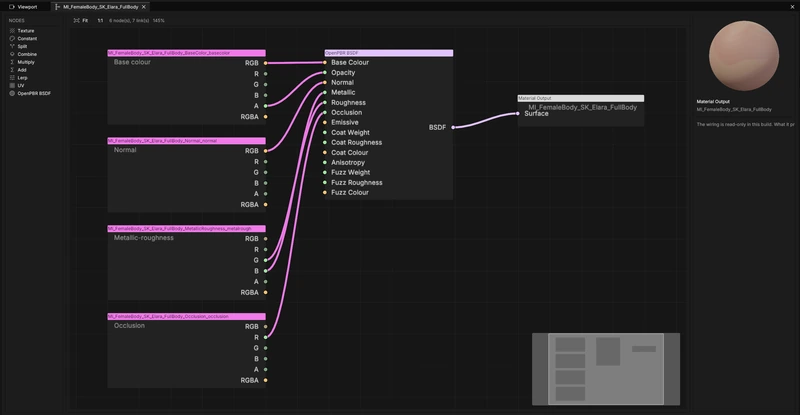Select the MI_FemaleBody_SK_Elara_FullBody tab
The height and width of the screenshot is (415, 800).
click(97, 7)
